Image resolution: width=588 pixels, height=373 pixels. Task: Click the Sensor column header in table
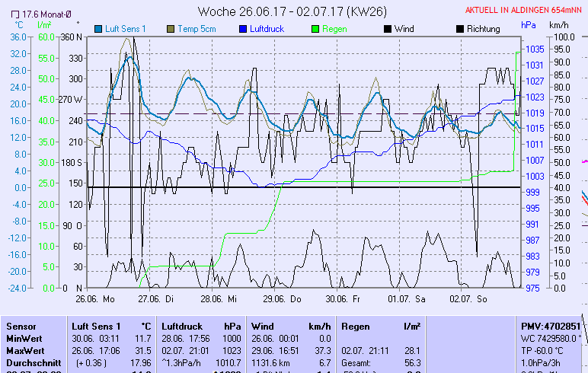coord(21,326)
